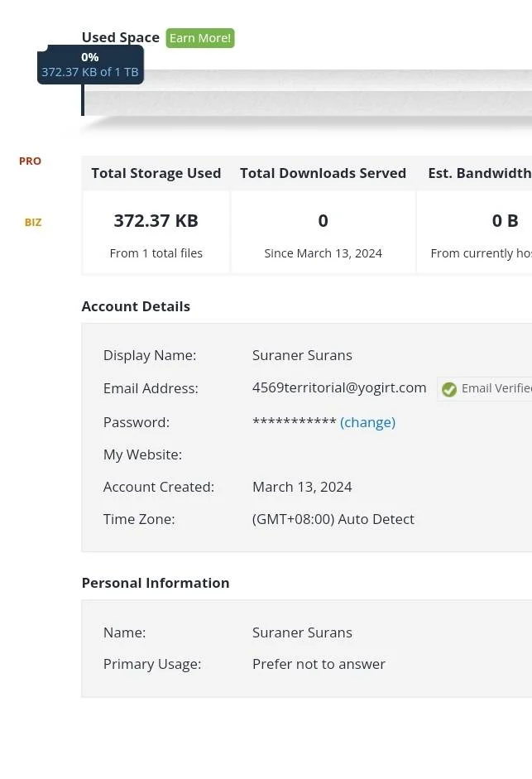Click the email address 4569territorial@yogirt.com
The image size is (532, 779).
339,387
